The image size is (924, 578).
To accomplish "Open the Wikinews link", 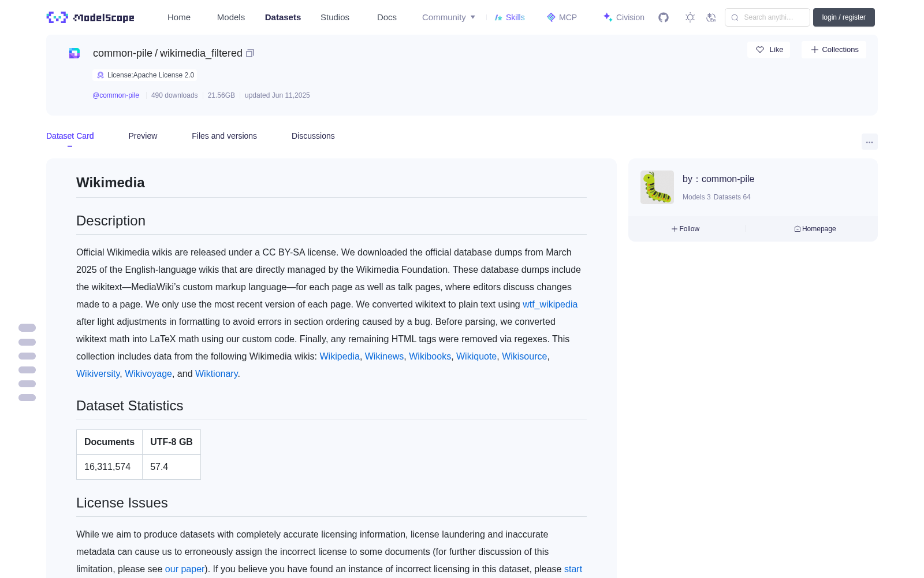I will click(x=384, y=357).
